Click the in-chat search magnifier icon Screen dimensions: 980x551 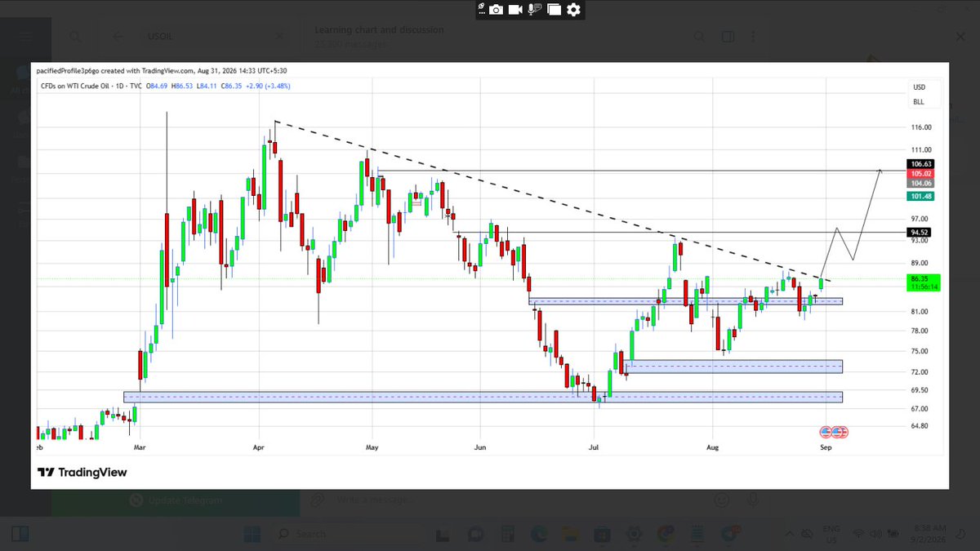700,37
